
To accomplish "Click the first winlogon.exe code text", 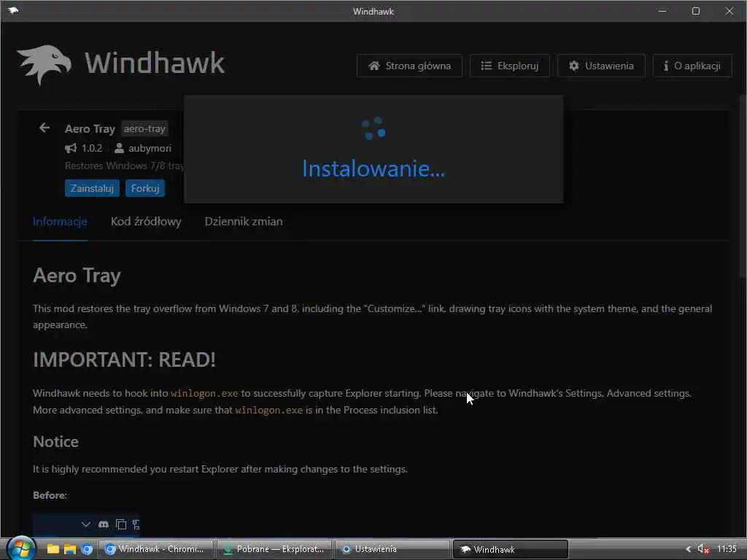I will (204, 393).
